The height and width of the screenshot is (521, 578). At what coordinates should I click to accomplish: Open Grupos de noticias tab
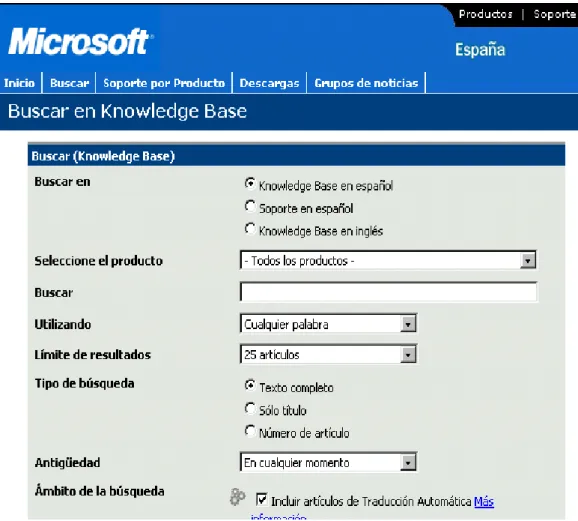(366, 83)
